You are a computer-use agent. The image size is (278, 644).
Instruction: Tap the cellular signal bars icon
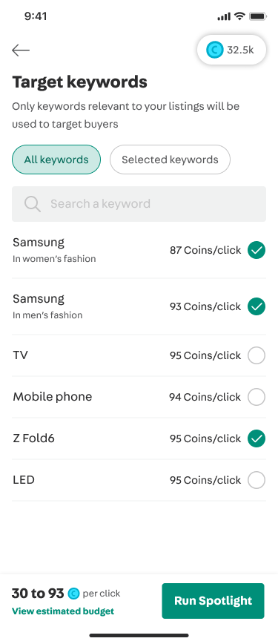coord(224,17)
